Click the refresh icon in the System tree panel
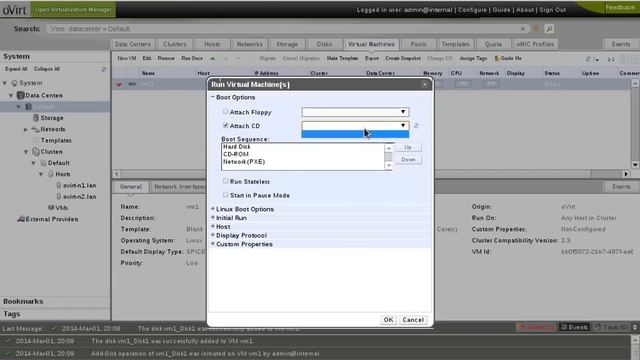The height and width of the screenshot is (360, 640). coord(104,69)
